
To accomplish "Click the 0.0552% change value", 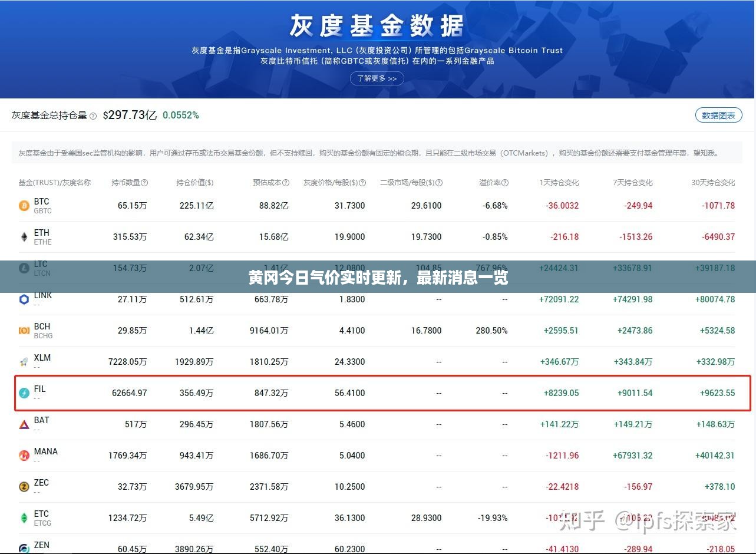I will (181, 116).
